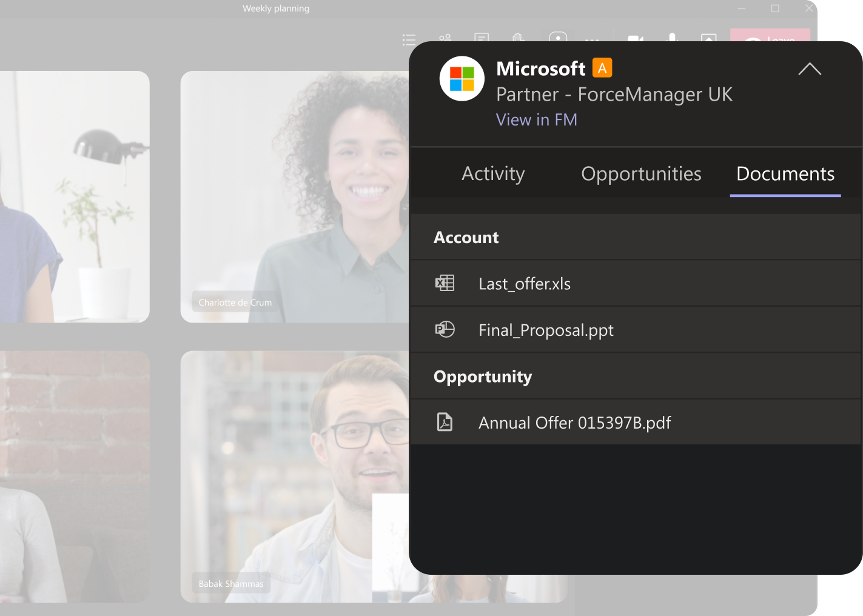
Task: Click the Microsoft account name heading
Action: (x=540, y=69)
